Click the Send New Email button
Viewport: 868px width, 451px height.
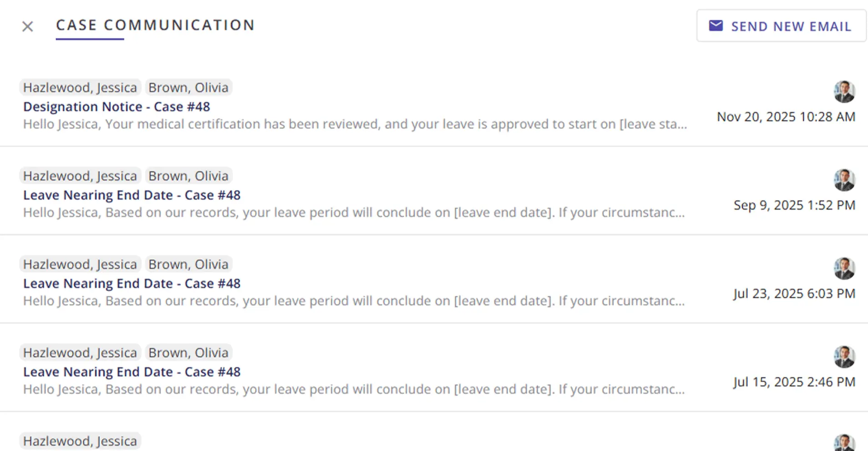[x=781, y=26]
